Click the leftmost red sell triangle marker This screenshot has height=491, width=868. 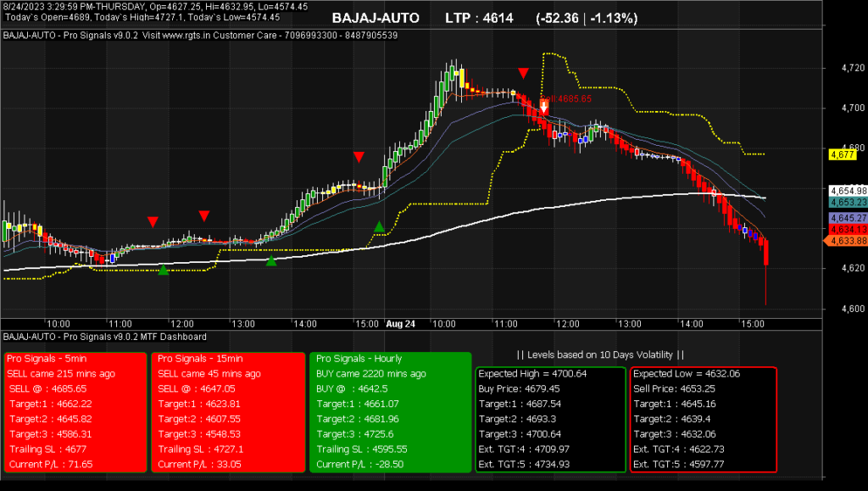pyautogui.click(x=153, y=222)
